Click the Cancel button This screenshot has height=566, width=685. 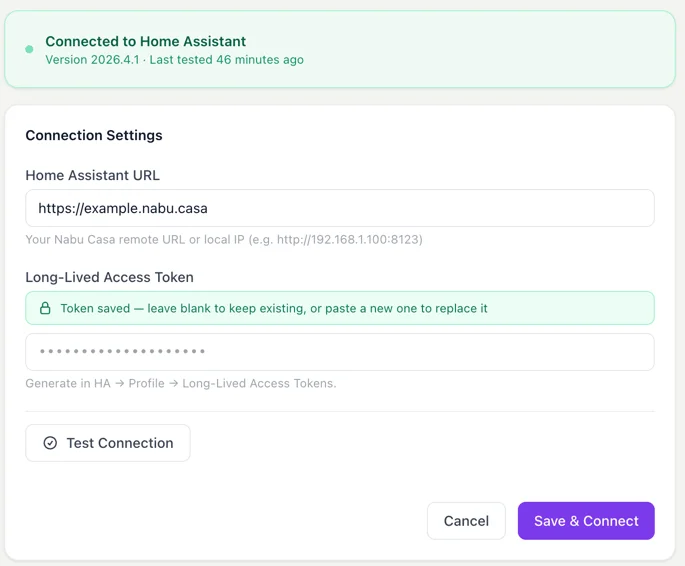tap(466, 521)
